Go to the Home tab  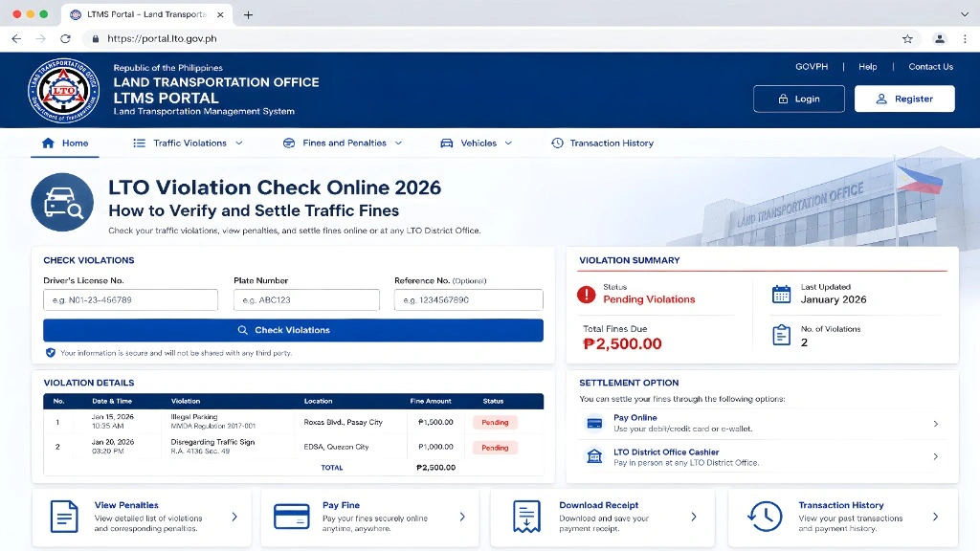(65, 143)
